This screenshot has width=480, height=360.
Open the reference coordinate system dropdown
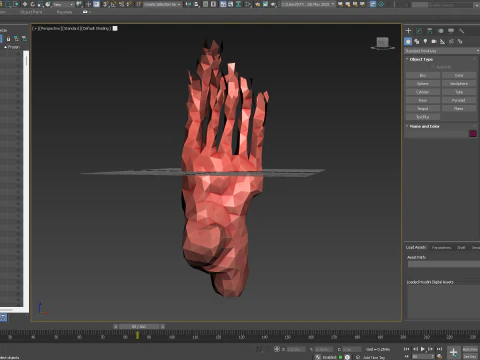pyautogui.click(x=63, y=4)
